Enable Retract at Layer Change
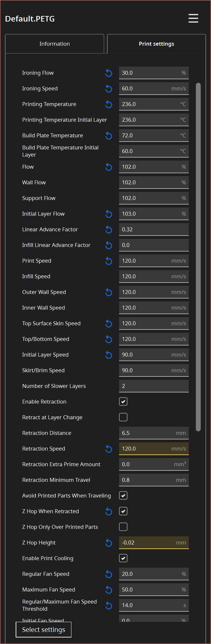 [123, 417]
